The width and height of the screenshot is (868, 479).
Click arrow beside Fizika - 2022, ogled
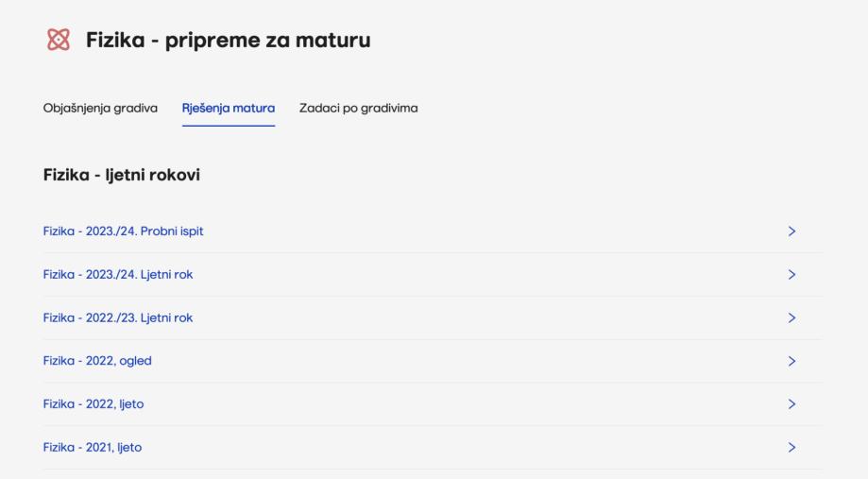(791, 361)
